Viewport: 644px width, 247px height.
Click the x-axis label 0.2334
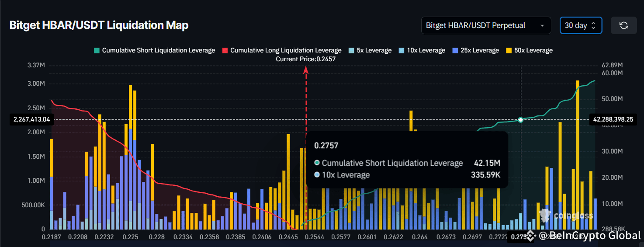pyautogui.click(x=183, y=237)
